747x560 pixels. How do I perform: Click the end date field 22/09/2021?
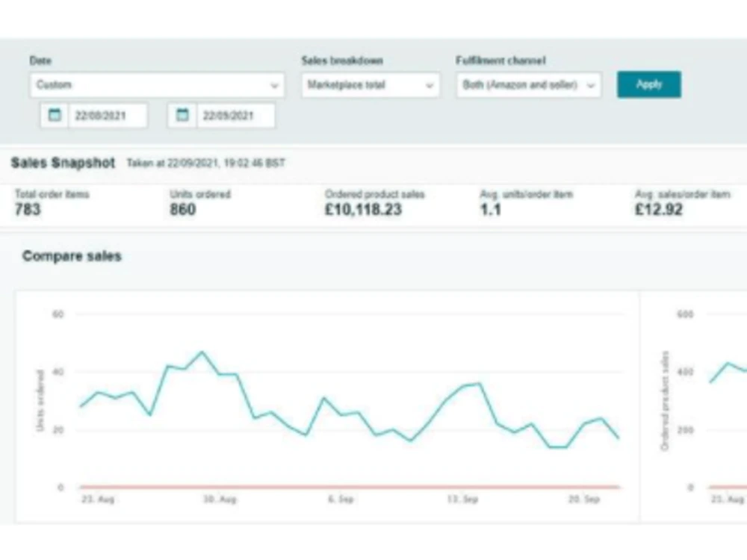235,116
